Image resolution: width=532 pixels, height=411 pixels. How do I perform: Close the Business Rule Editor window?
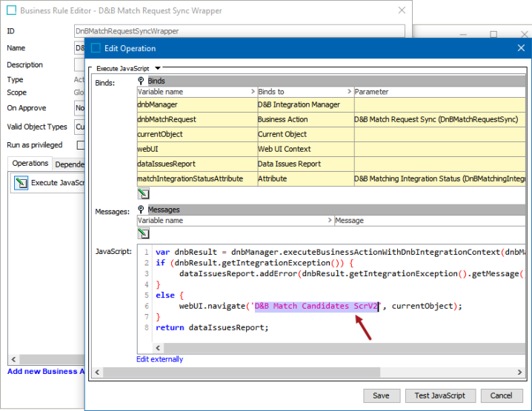coord(402,10)
